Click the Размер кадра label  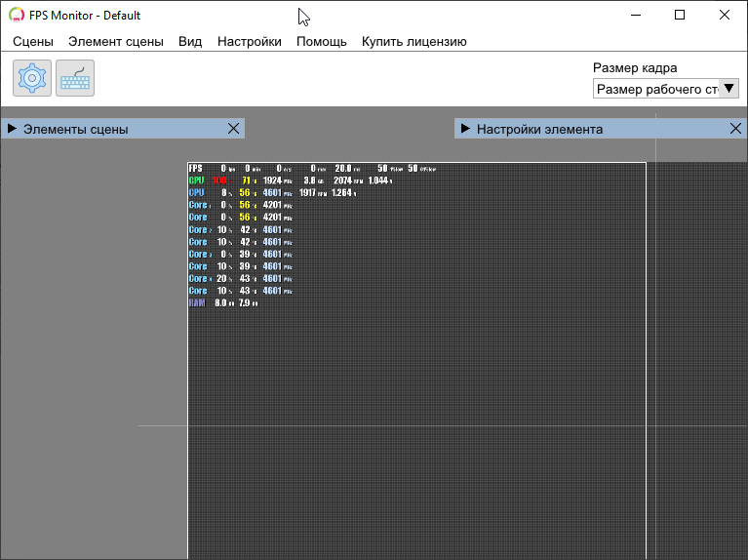point(635,67)
